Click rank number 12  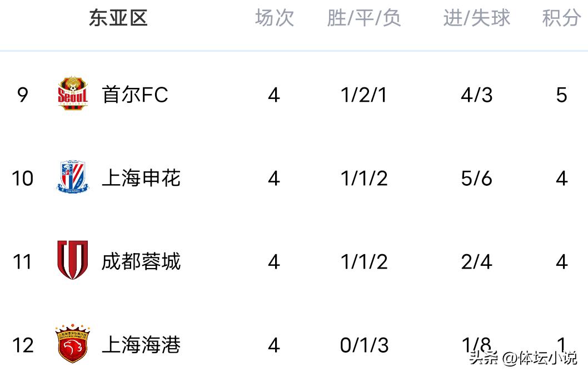pyautogui.click(x=22, y=345)
